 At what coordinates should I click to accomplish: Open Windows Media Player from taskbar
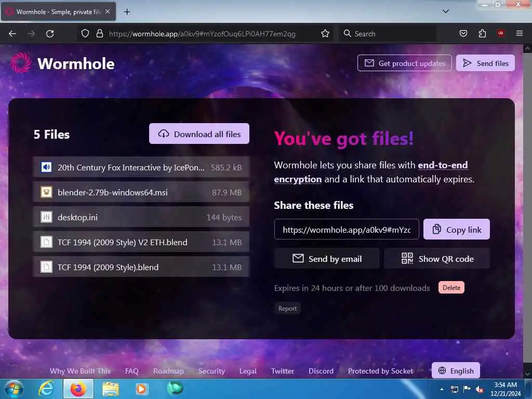(x=141, y=389)
